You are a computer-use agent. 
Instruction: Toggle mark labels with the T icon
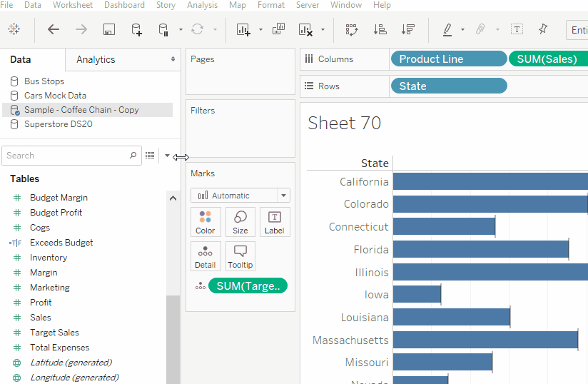[517, 29]
